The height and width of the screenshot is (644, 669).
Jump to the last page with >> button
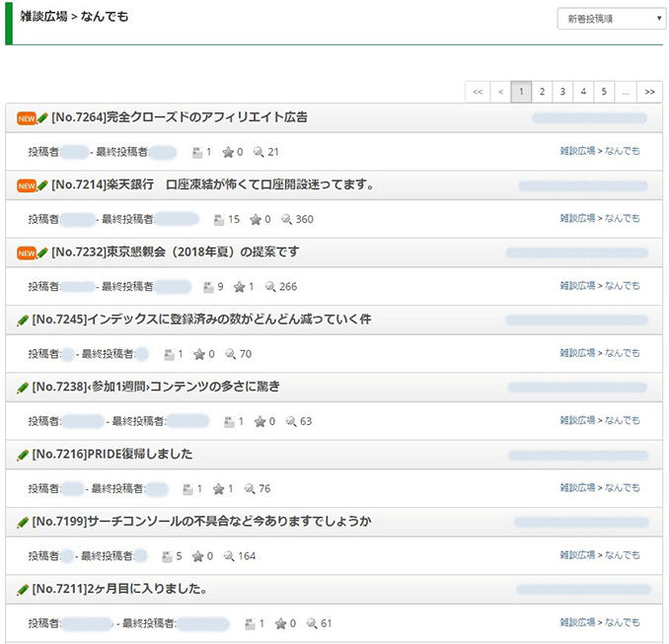649,92
